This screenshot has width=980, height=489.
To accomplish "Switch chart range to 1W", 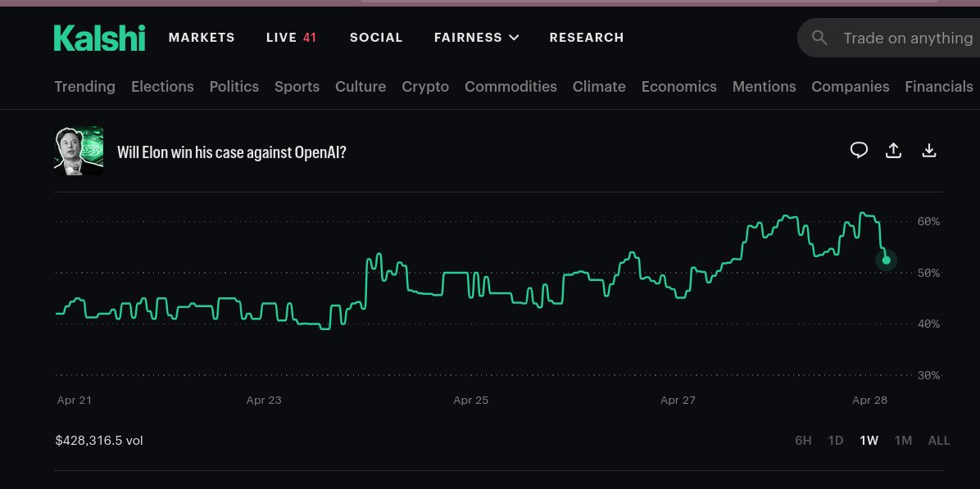I will 869,441.
